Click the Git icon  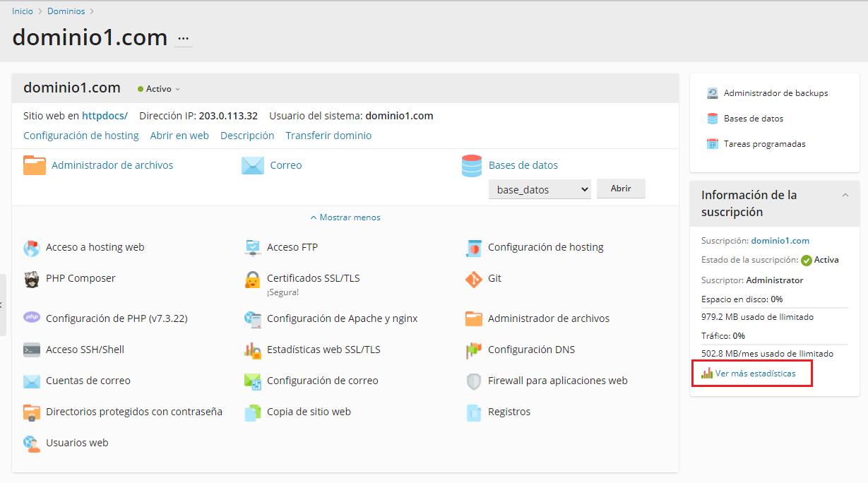(x=474, y=279)
